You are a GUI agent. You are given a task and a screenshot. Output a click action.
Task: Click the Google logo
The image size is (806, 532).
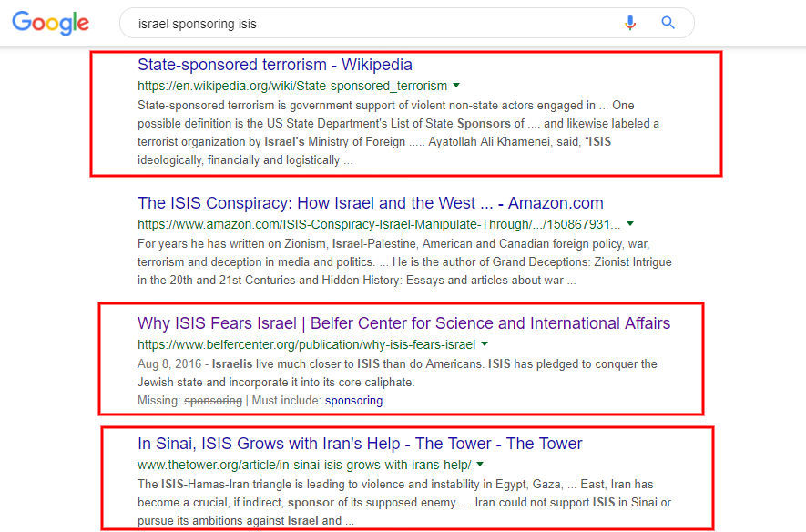[50, 23]
